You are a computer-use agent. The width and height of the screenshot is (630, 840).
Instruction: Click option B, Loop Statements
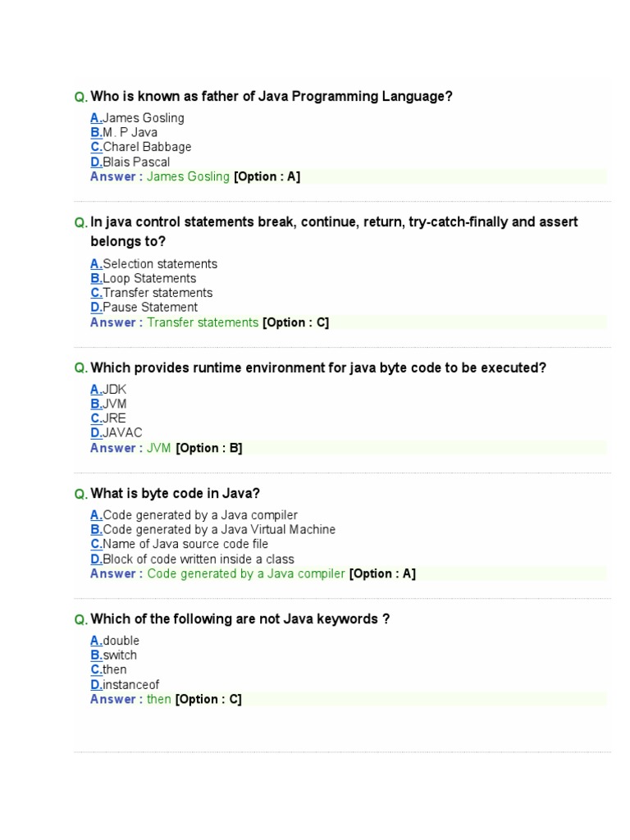tap(97, 279)
